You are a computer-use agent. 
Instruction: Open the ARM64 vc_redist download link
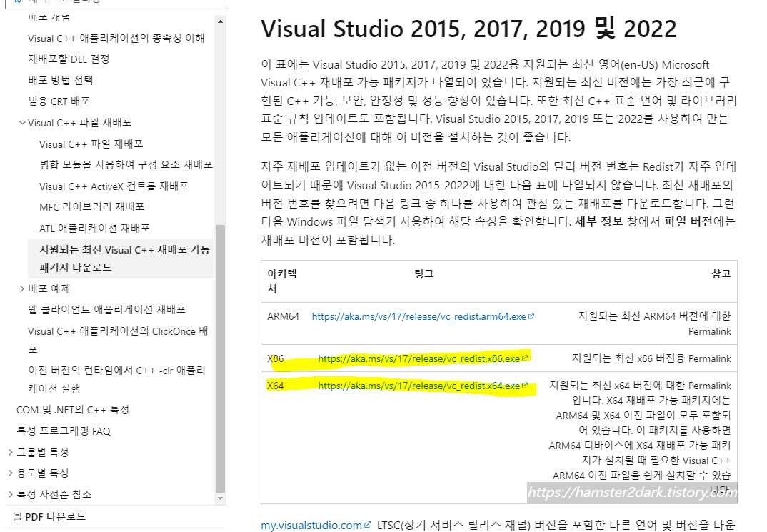418,316
